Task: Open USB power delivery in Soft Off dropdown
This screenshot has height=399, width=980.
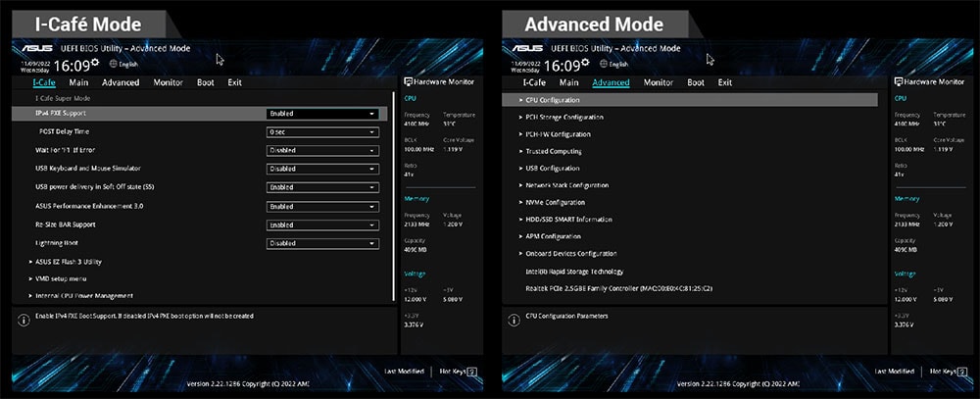Action: point(322,187)
